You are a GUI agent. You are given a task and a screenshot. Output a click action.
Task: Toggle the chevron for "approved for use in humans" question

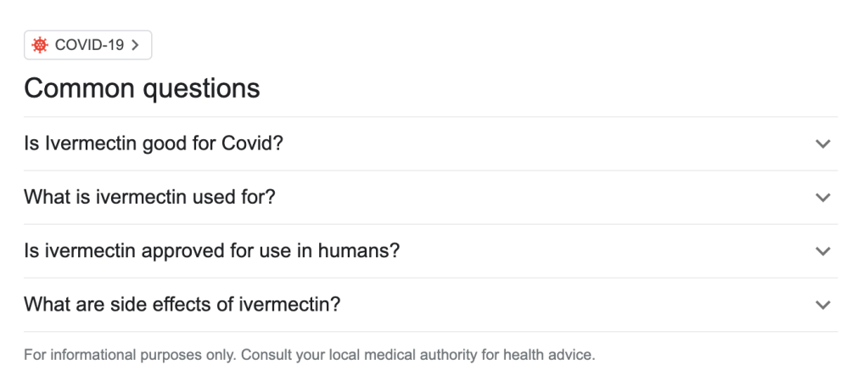(821, 251)
